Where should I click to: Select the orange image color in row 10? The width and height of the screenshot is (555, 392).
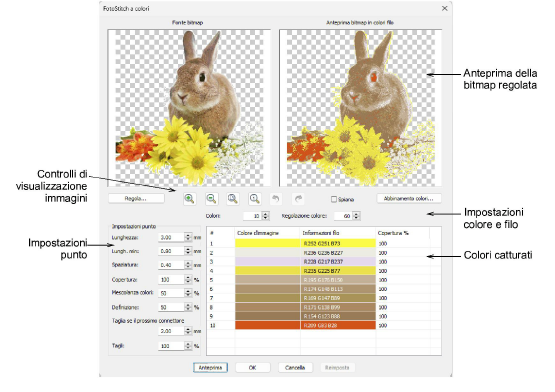(x=268, y=325)
